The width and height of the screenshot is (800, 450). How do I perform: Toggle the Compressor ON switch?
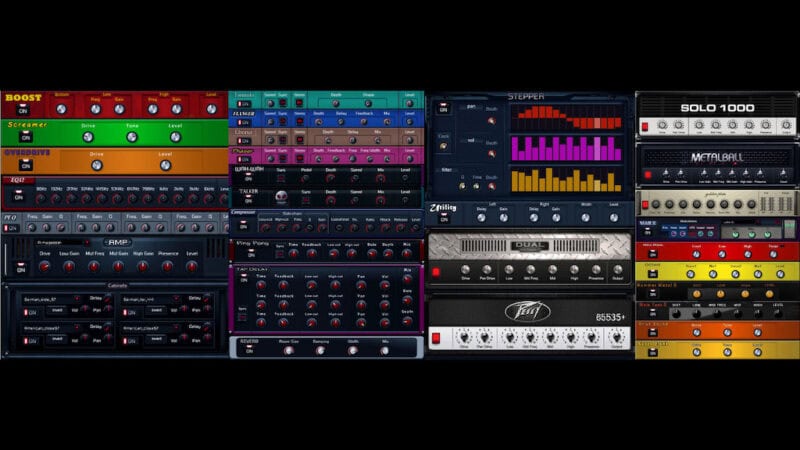243,224
